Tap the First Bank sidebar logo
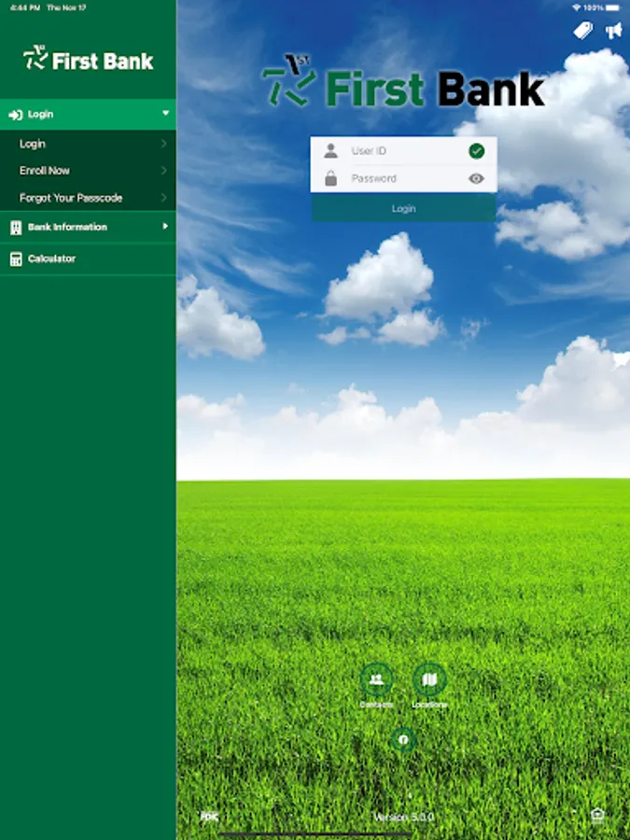The height and width of the screenshot is (840, 630). coord(88,59)
